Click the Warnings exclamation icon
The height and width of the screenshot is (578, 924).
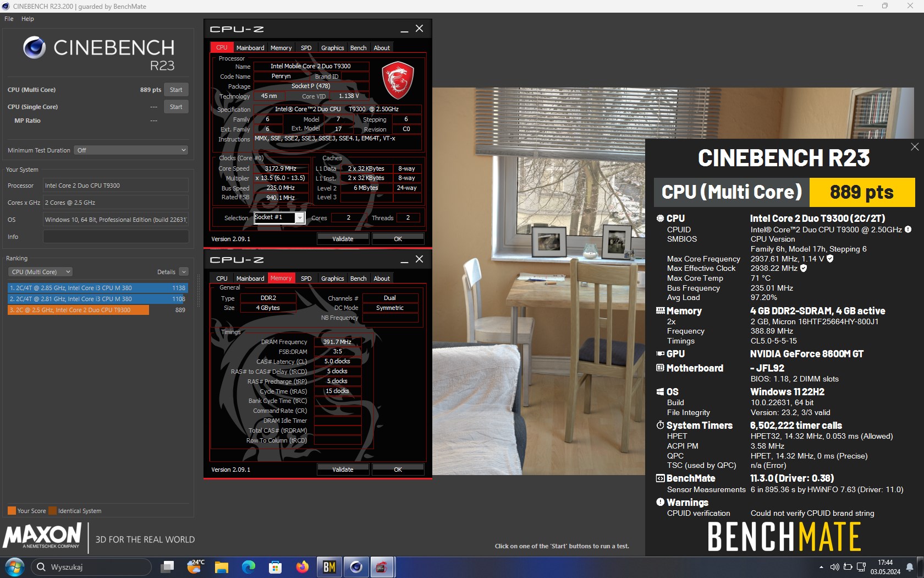click(660, 502)
